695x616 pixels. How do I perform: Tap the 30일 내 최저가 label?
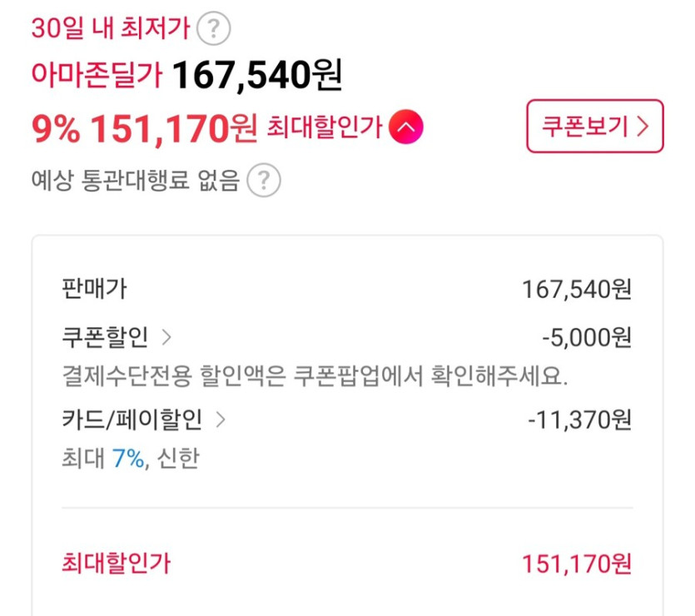(x=111, y=30)
